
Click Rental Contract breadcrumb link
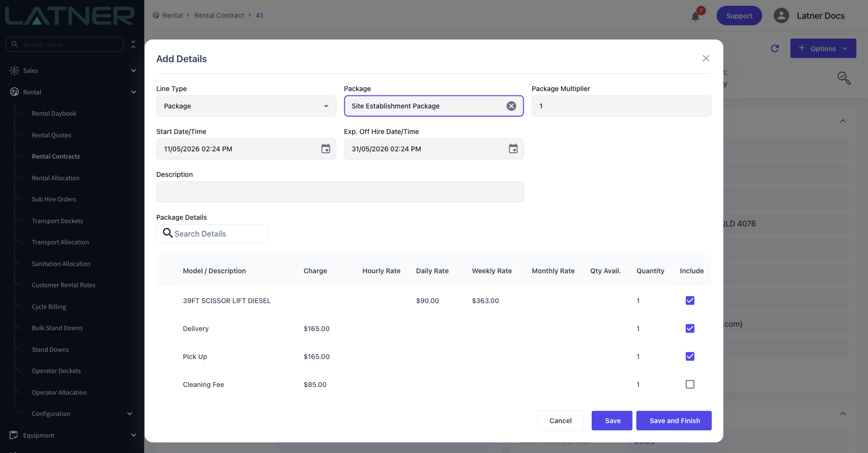219,15
